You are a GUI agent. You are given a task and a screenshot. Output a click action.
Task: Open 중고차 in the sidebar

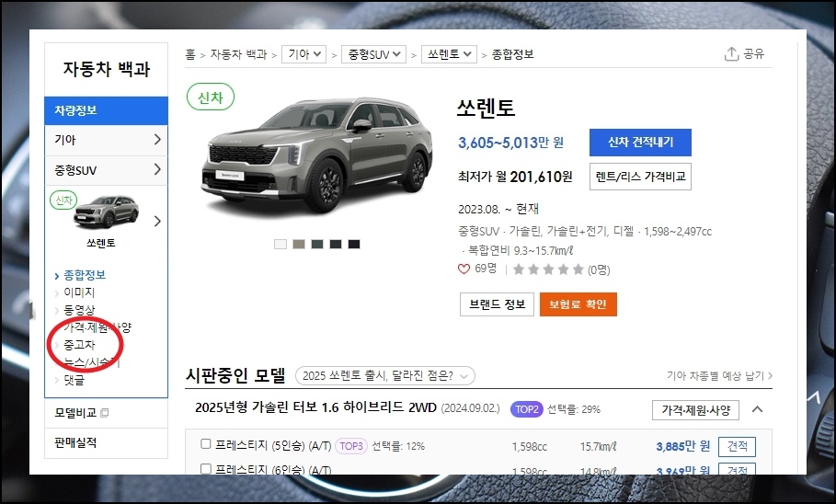click(x=79, y=345)
